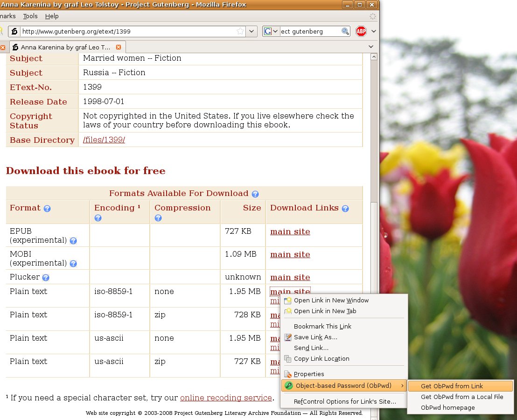The width and height of the screenshot is (517, 420).
Task: Download Plucker from main site link
Action: click(x=290, y=277)
